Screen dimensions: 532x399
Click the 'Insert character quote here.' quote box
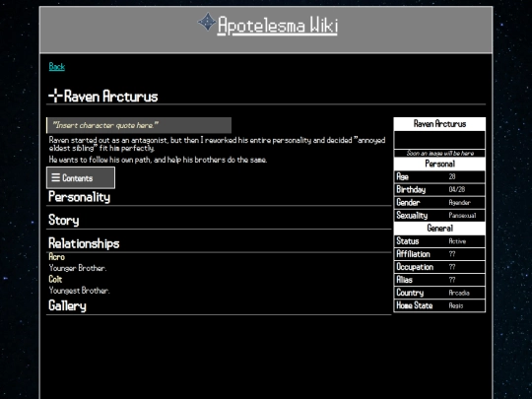click(139, 125)
